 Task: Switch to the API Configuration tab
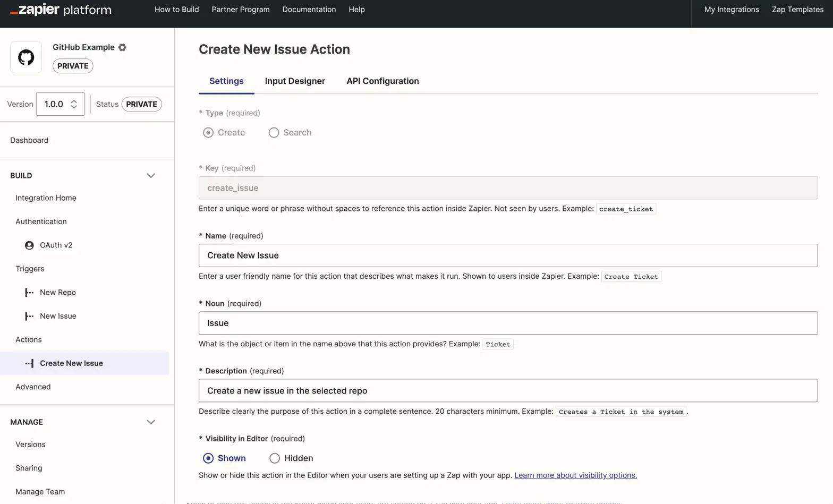(382, 81)
